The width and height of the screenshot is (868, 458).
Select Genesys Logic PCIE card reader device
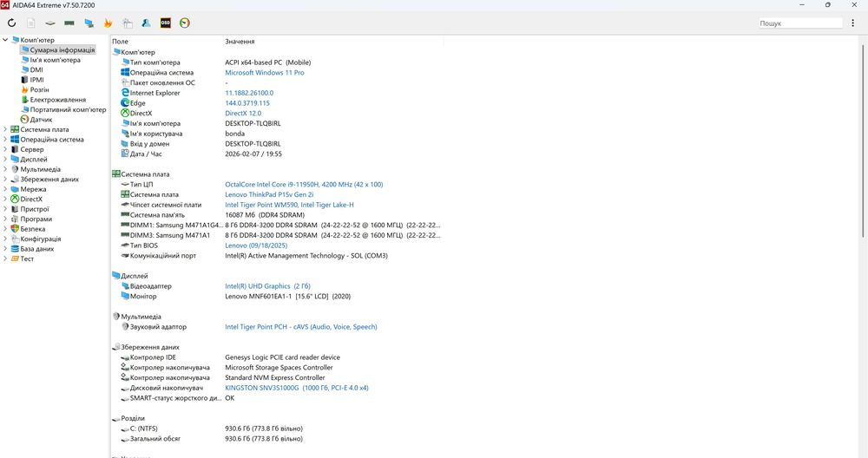[282, 357]
